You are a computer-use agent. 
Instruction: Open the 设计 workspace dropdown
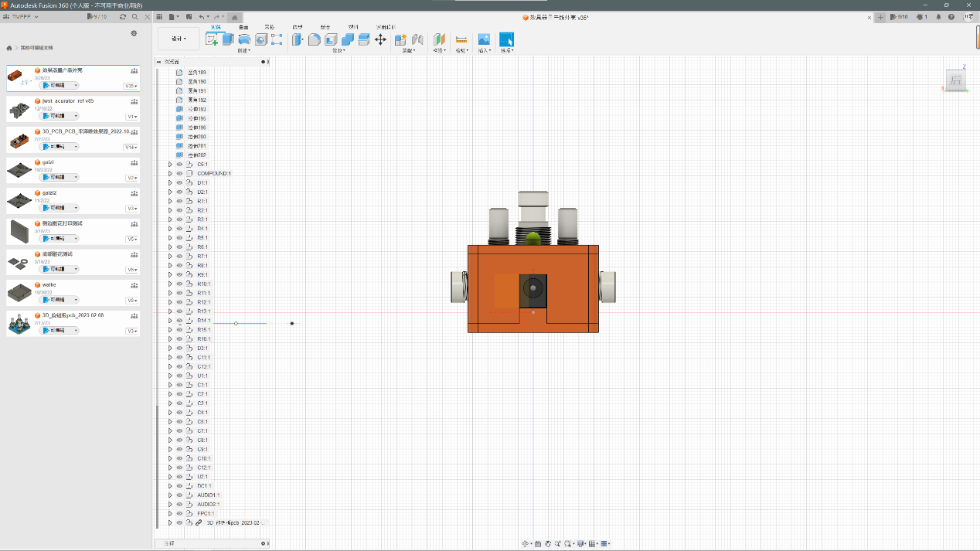[179, 39]
